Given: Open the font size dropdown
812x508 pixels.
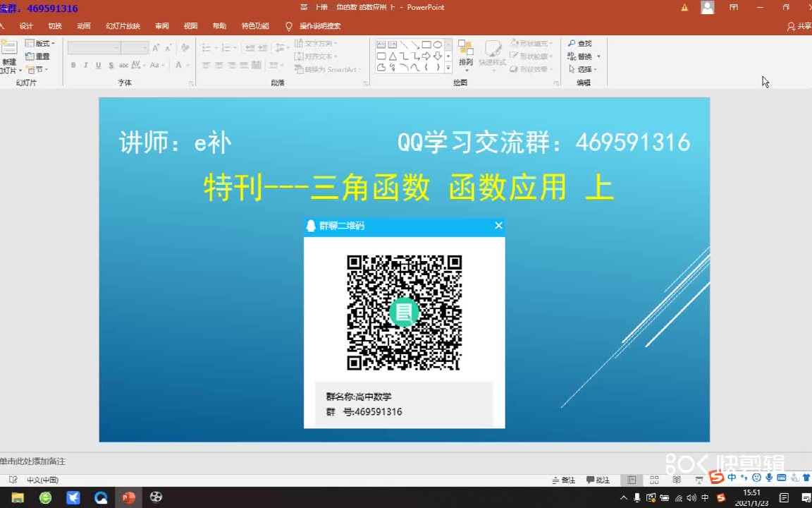Looking at the screenshot, I should tap(144, 48).
